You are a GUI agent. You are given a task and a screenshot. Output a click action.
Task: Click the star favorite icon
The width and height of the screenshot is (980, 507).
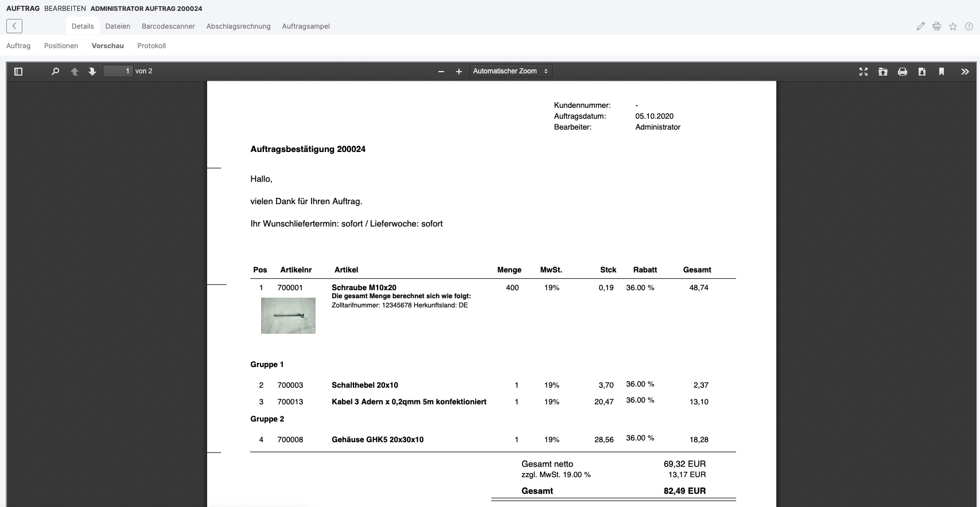(952, 26)
